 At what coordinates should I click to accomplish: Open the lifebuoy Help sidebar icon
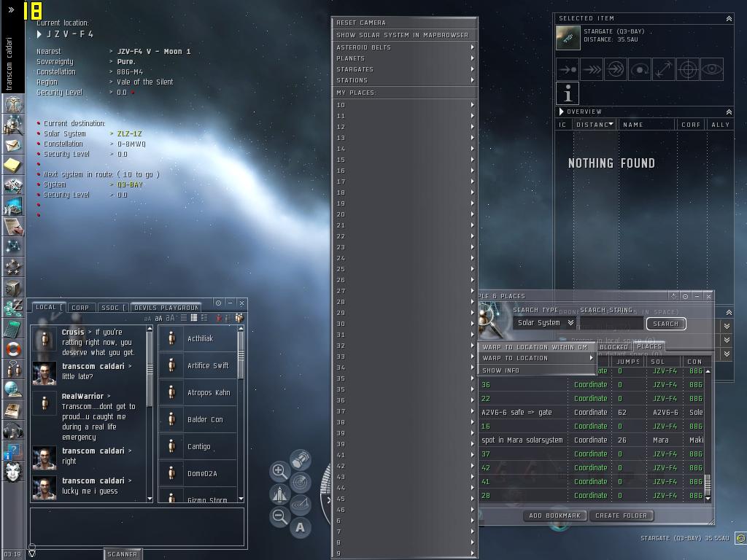click(13, 349)
